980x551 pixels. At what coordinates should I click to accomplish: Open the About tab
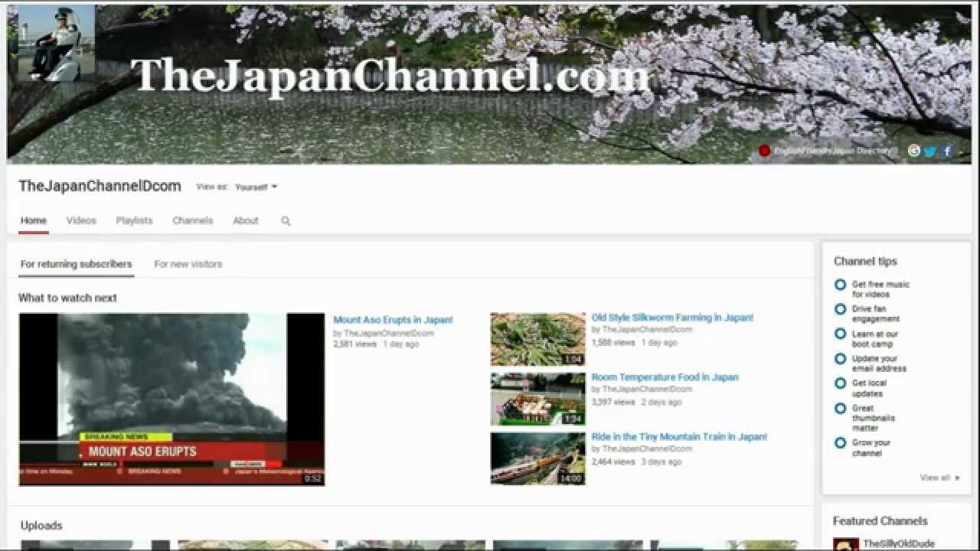point(246,220)
